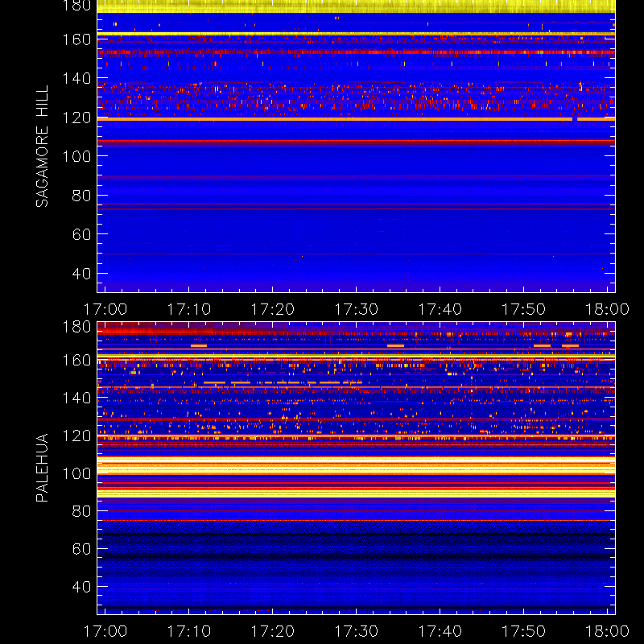Select the 100 tick label on Sagamore Hill axis

(x=76, y=156)
